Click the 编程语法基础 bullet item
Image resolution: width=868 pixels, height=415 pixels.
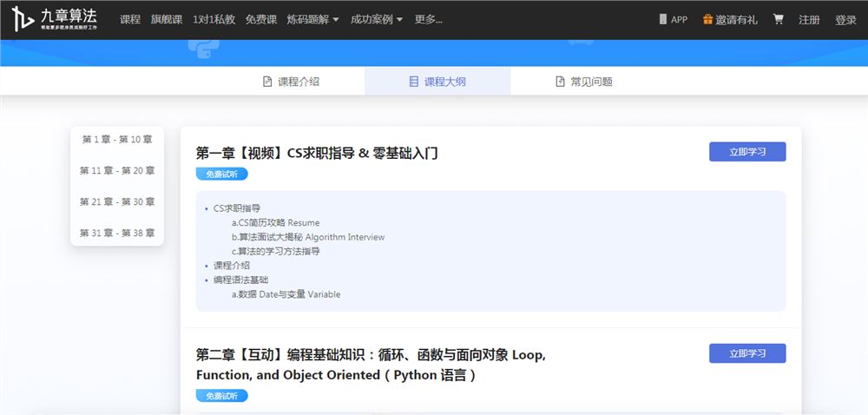(240, 280)
